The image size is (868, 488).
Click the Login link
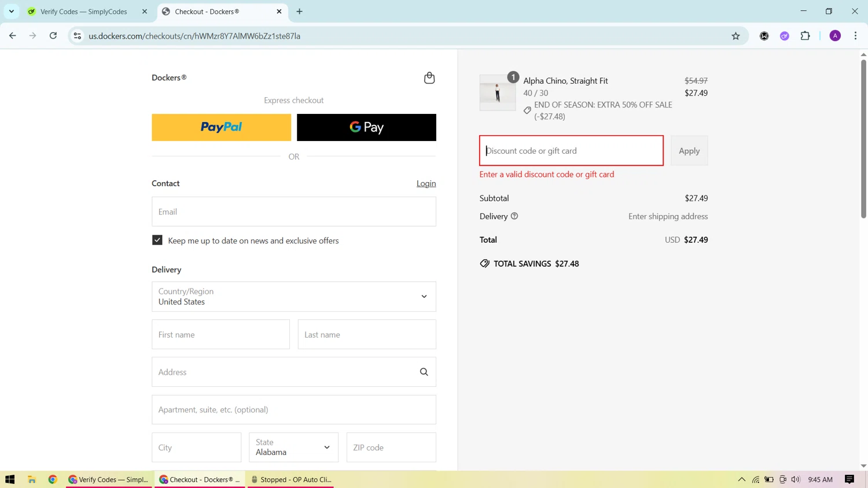pos(426,183)
